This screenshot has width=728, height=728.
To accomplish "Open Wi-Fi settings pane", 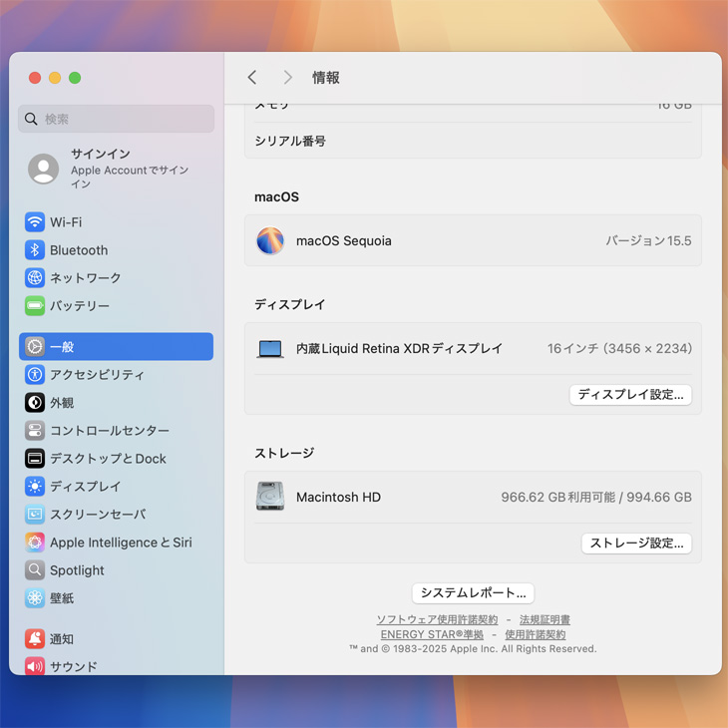I will (x=116, y=222).
